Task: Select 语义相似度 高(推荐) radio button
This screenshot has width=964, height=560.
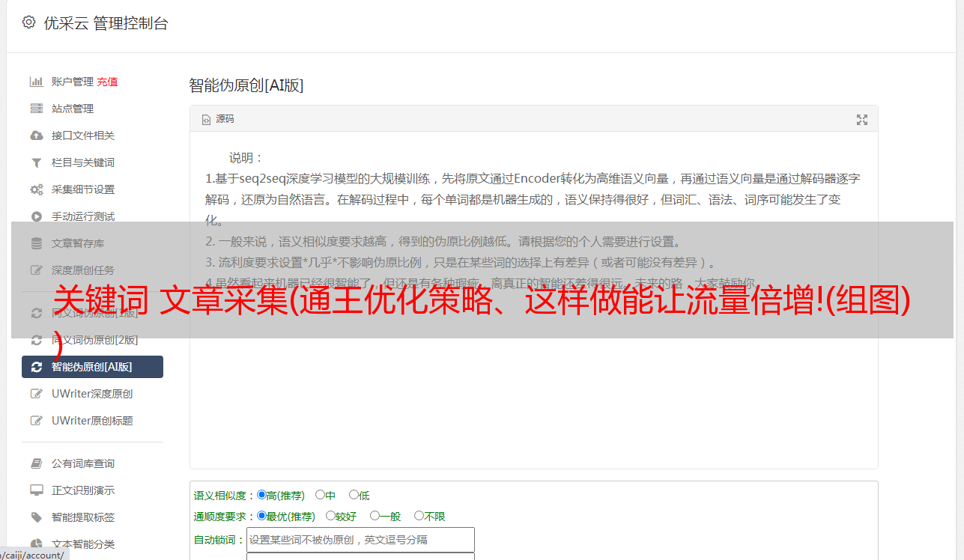Action: tap(261, 495)
